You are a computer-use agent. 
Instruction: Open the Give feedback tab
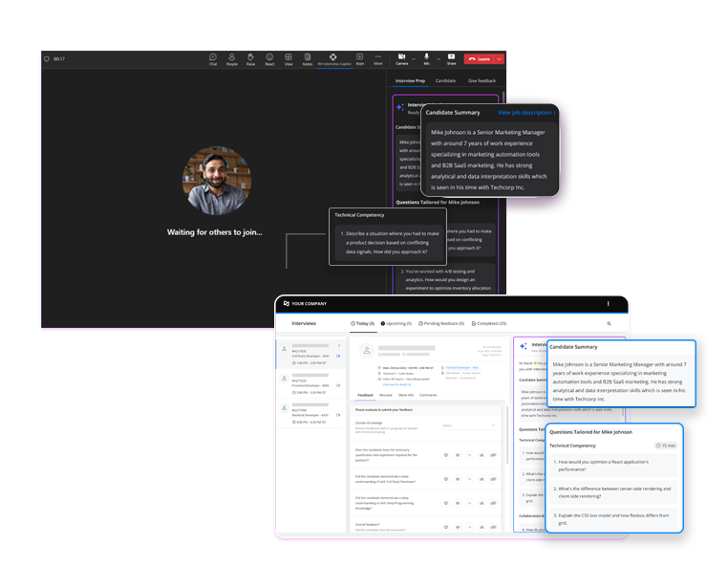(x=482, y=81)
